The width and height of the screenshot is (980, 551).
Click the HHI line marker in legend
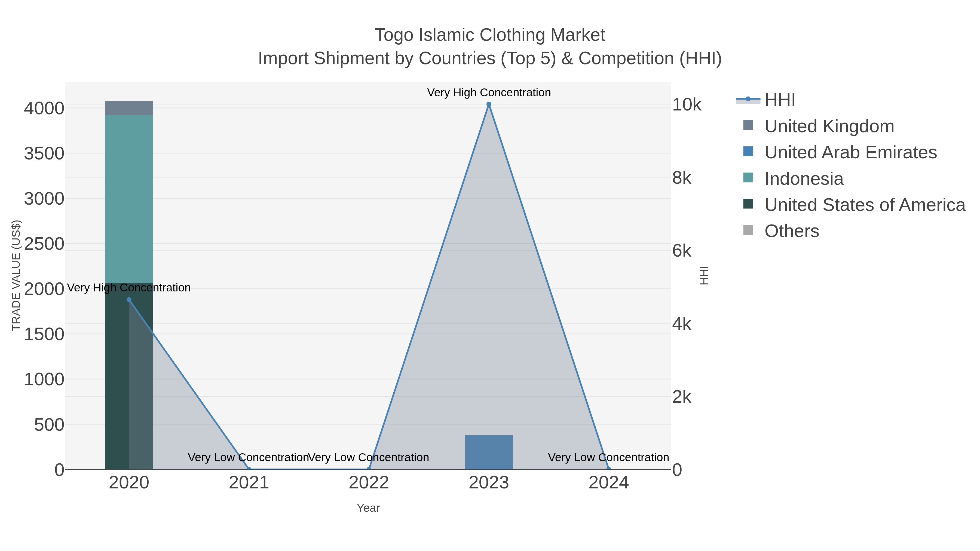[x=748, y=99]
